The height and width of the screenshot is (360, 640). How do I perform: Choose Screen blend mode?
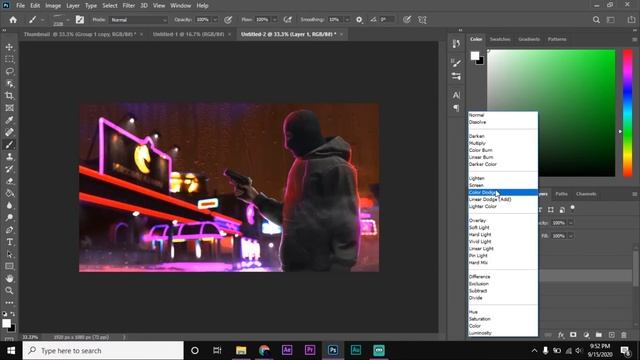point(503,185)
